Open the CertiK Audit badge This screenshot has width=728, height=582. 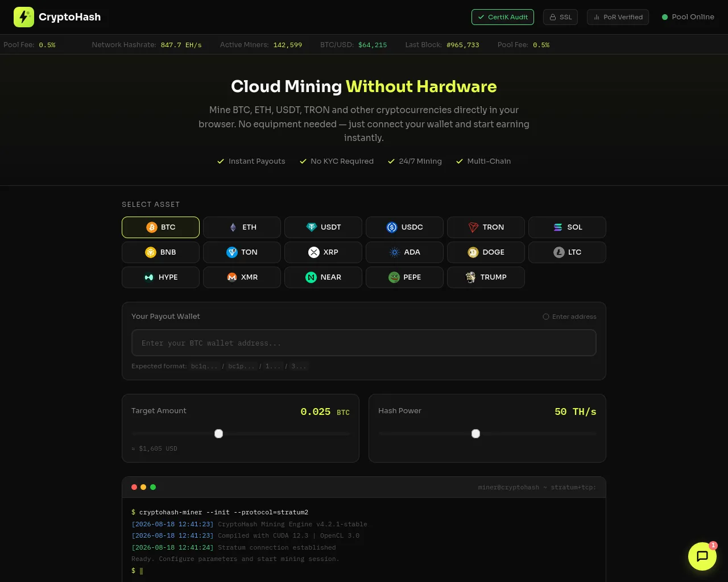[x=503, y=17]
